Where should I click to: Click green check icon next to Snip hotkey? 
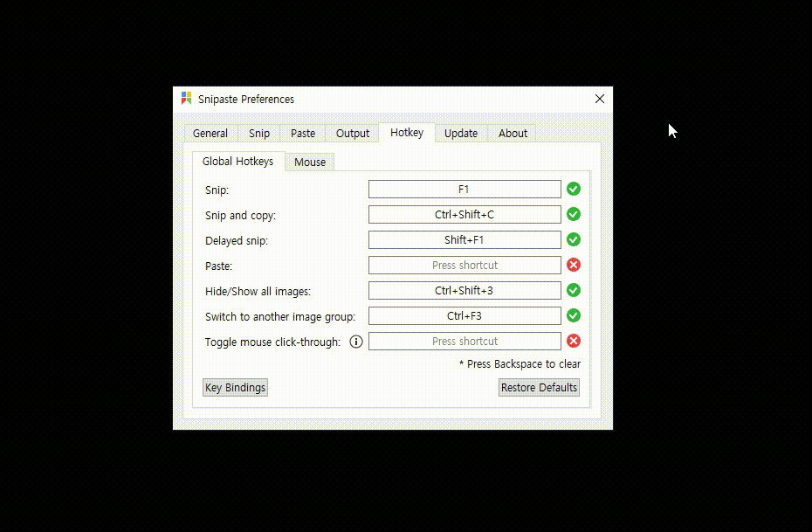[574, 189]
